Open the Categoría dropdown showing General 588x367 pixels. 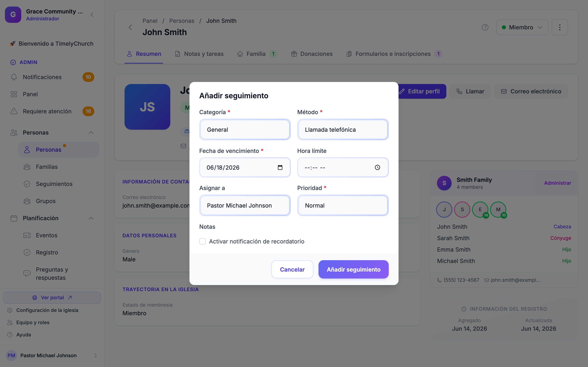coord(245,130)
